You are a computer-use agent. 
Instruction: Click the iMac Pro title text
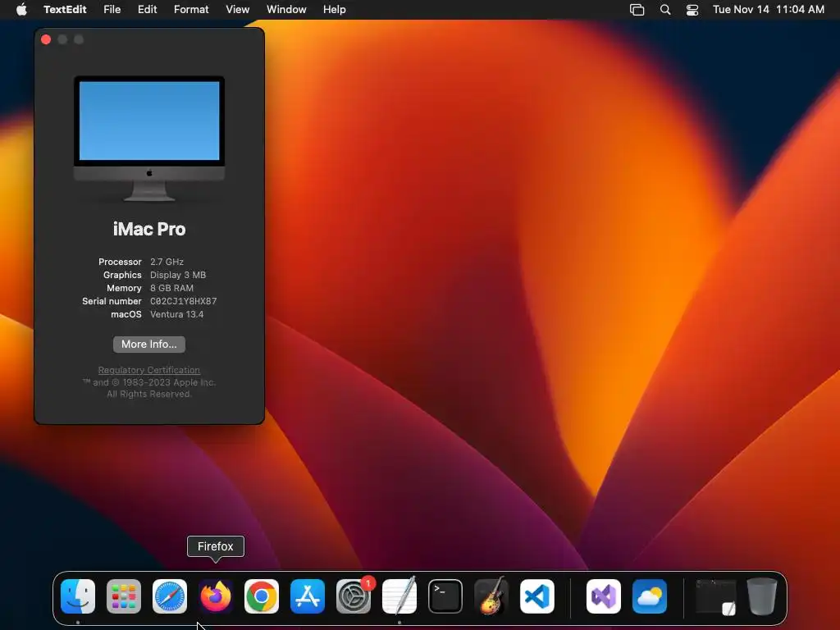pyautogui.click(x=149, y=230)
